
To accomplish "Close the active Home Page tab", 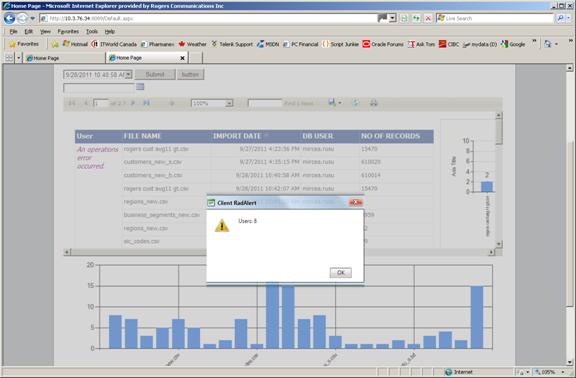I will pos(182,58).
